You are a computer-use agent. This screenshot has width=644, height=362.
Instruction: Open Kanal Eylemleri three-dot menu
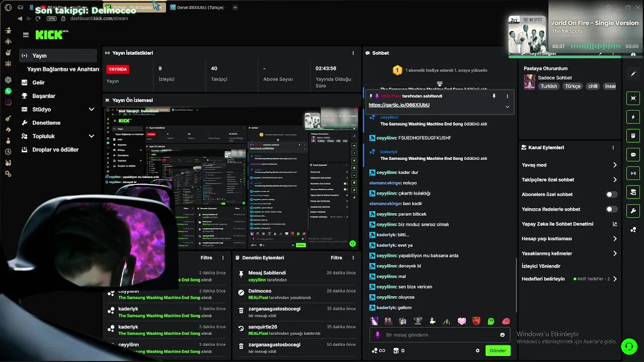tap(613, 147)
